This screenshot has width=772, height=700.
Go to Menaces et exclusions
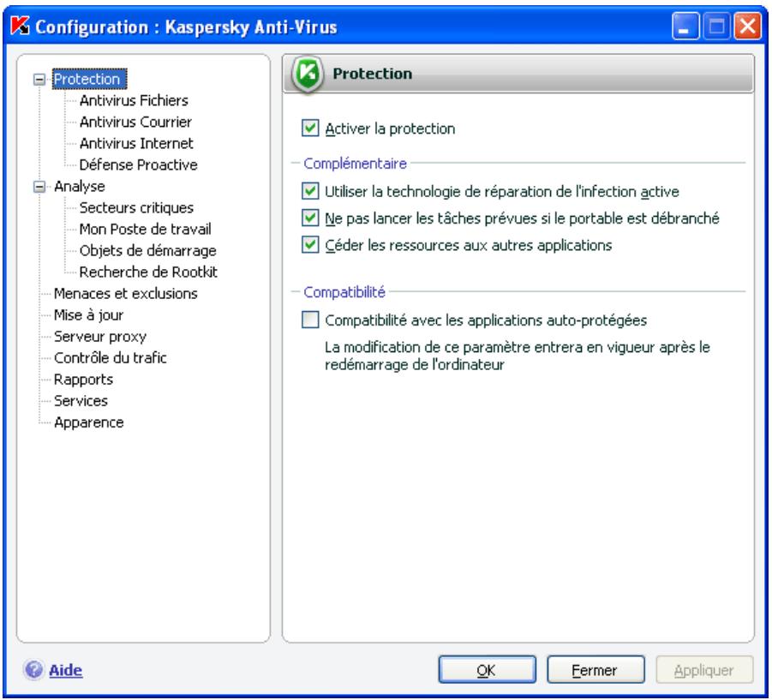(126, 293)
